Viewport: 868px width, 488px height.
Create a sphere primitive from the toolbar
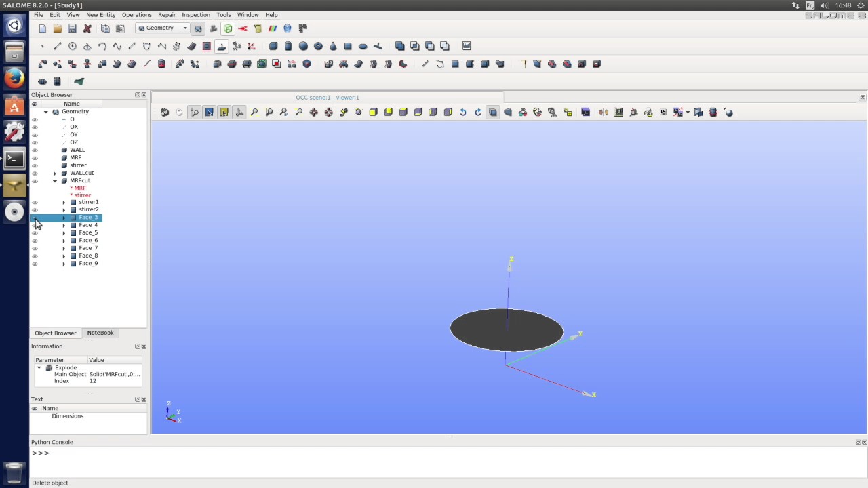pyautogui.click(x=303, y=46)
